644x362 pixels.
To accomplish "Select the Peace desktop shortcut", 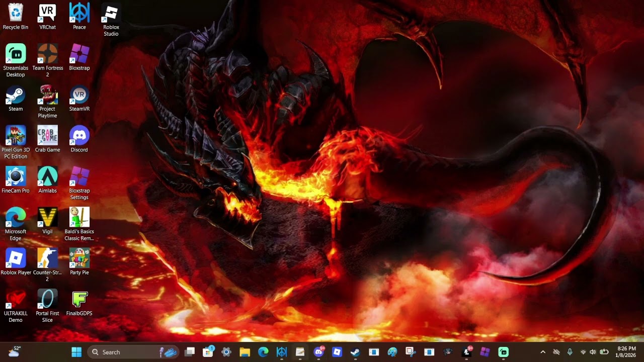I will 79,17.
